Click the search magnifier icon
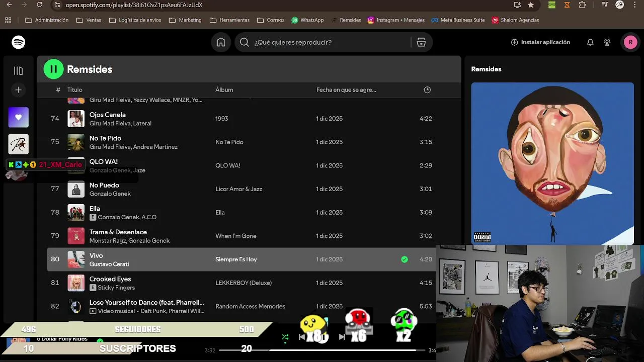The height and width of the screenshot is (362, 644). [245, 42]
